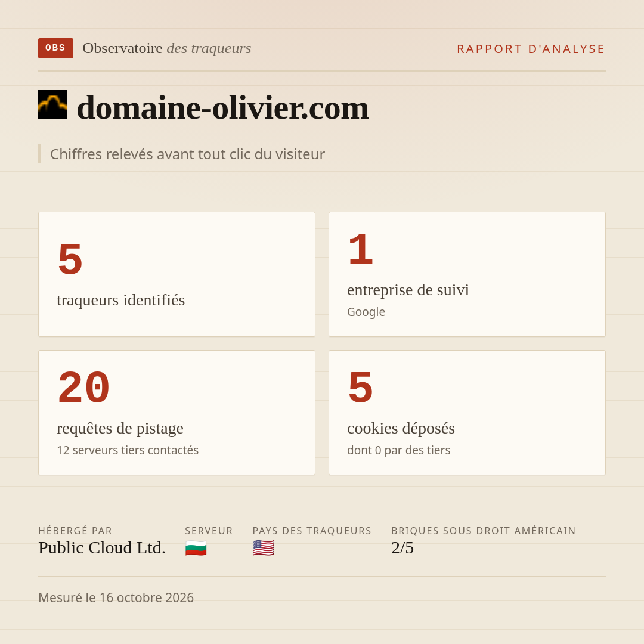
Task: Click 'Mesuré le 16 octobre 2026' date
Action: 116,597
